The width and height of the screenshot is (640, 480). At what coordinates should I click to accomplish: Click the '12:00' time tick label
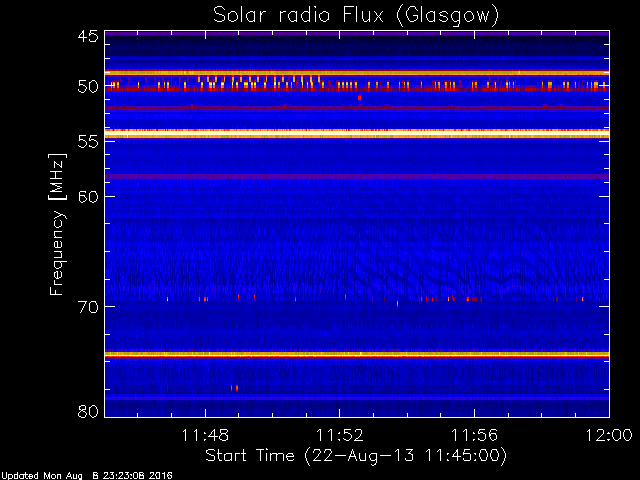(x=609, y=435)
